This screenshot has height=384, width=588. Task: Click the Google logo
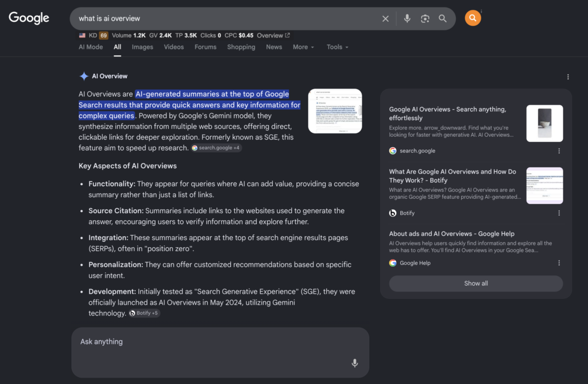pyautogui.click(x=29, y=18)
